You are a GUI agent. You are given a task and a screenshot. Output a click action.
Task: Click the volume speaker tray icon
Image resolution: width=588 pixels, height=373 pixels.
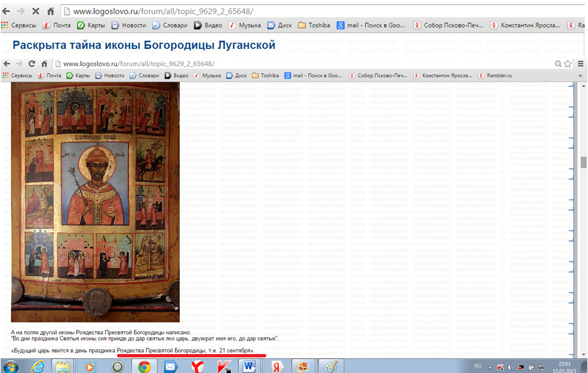(510, 367)
